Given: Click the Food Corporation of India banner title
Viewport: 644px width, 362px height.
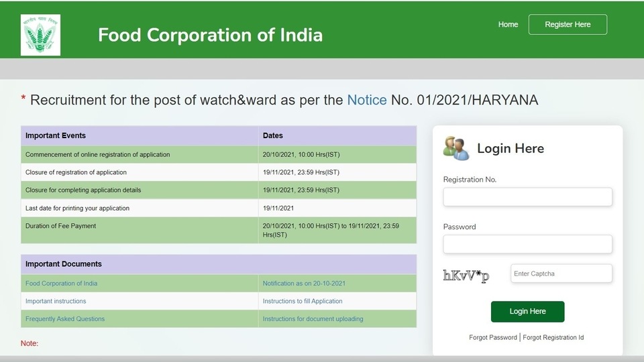Looking at the screenshot, I should [210, 35].
